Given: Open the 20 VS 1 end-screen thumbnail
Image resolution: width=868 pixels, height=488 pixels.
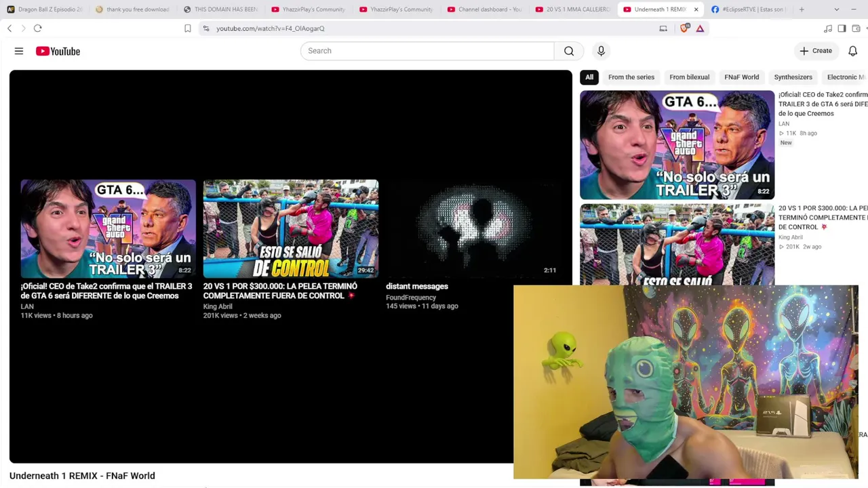Looking at the screenshot, I should click(291, 228).
